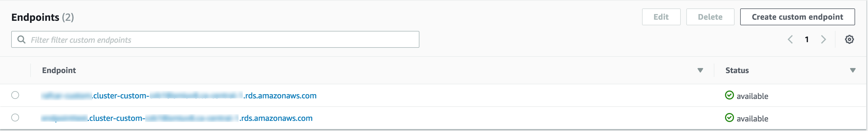Click the green available checkmark in the second row
The image size is (868, 131).
click(x=729, y=118)
